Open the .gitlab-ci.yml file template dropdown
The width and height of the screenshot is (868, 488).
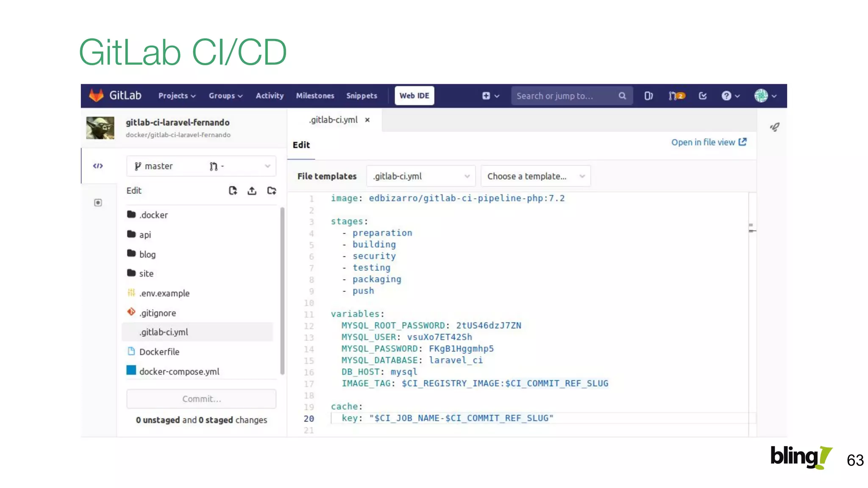tap(421, 176)
